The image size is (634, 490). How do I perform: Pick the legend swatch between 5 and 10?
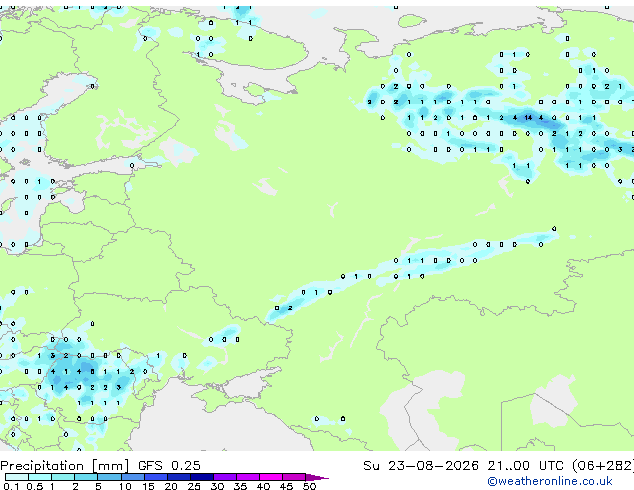[x=109, y=477]
